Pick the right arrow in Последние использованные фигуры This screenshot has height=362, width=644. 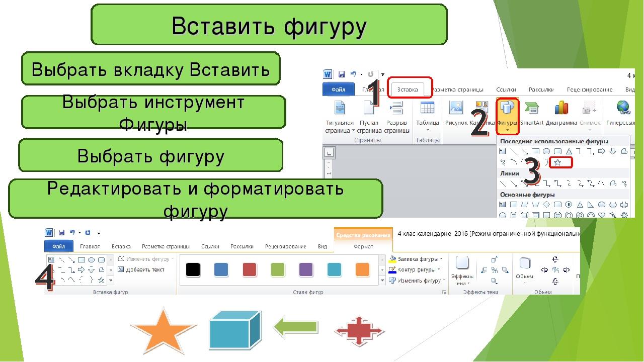point(602,151)
